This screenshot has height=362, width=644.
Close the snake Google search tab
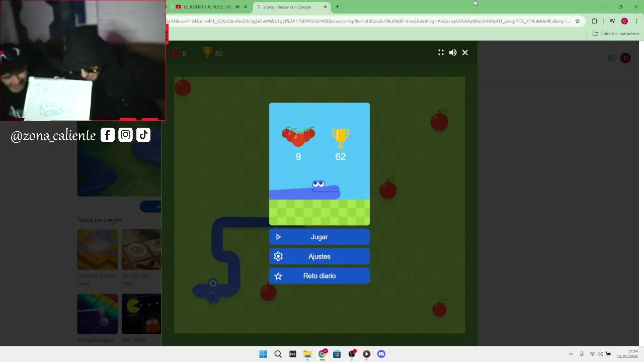(x=325, y=7)
